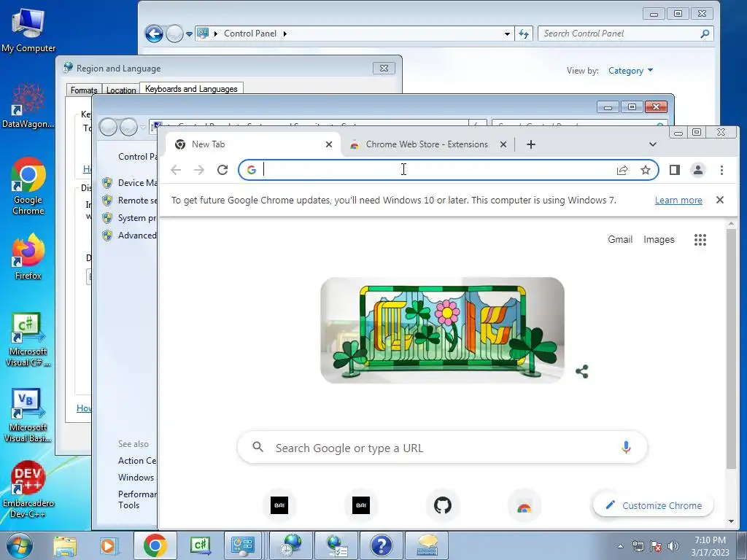Click Chrome's vertical page scrollbar
This screenshot has width=747, height=560.
click(x=731, y=348)
